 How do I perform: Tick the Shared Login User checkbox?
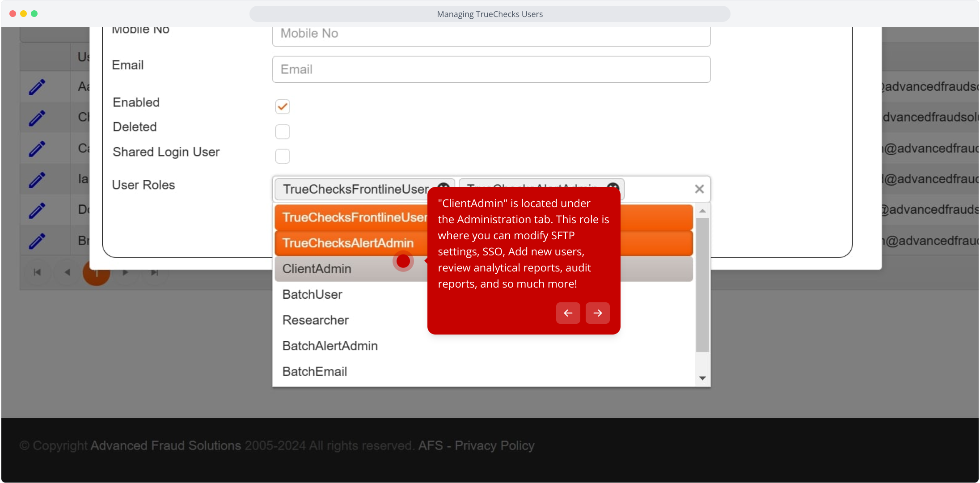click(283, 156)
